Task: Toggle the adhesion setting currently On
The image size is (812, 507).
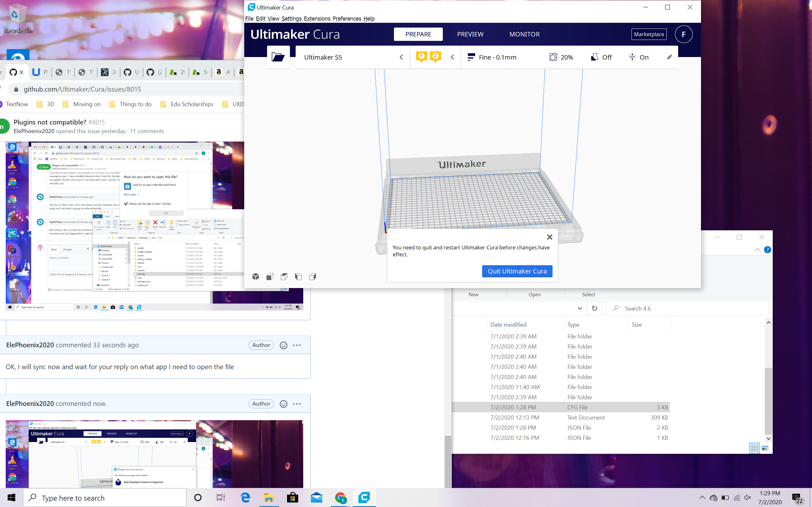Action: pyautogui.click(x=639, y=57)
